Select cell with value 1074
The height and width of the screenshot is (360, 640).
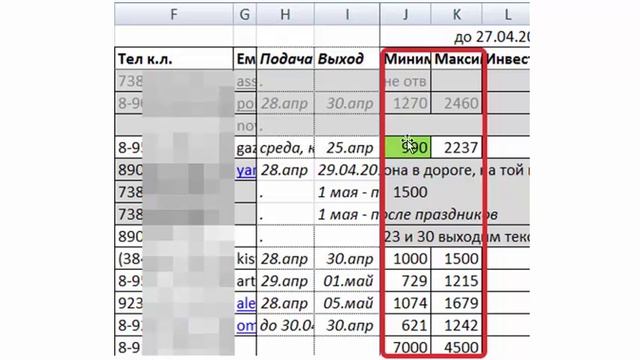tap(407, 303)
